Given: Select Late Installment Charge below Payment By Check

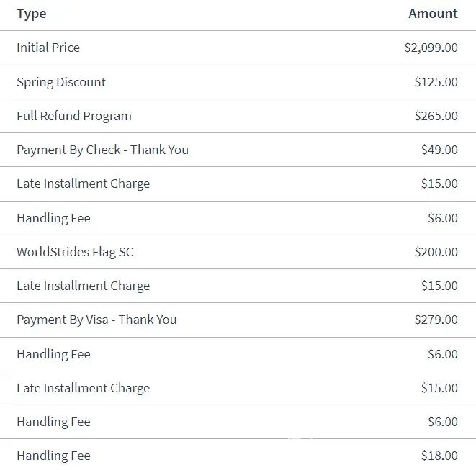Looking at the screenshot, I should coord(83,184).
